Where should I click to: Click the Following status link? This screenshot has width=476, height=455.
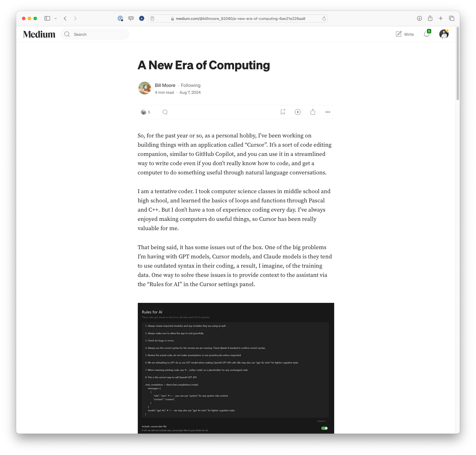pos(190,85)
